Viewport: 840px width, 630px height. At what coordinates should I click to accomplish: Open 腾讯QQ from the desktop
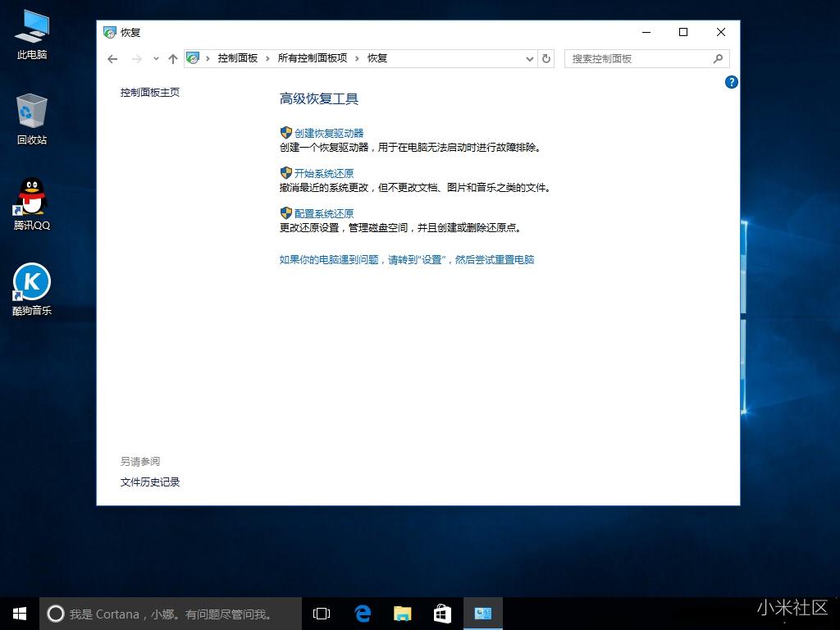[31, 203]
